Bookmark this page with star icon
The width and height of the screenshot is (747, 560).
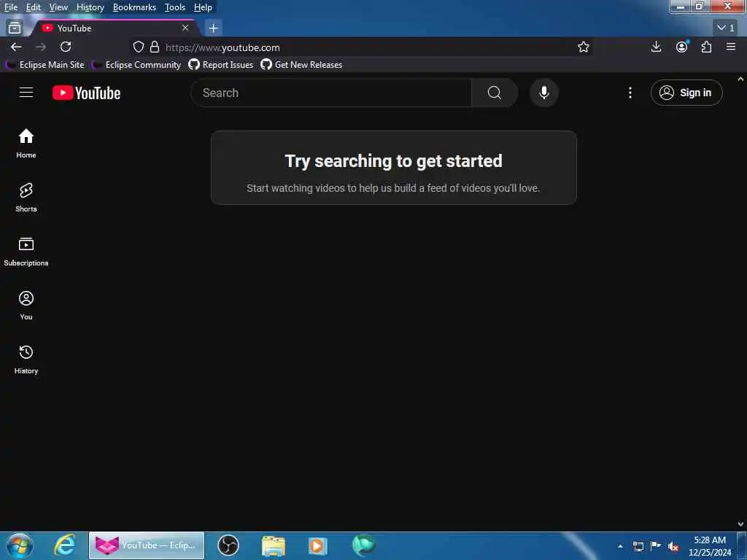pos(583,47)
